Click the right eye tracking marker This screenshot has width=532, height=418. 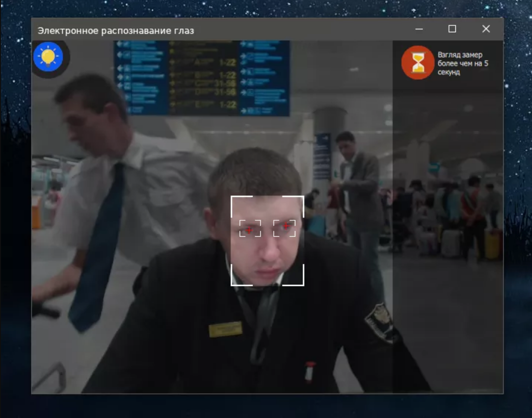(284, 228)
